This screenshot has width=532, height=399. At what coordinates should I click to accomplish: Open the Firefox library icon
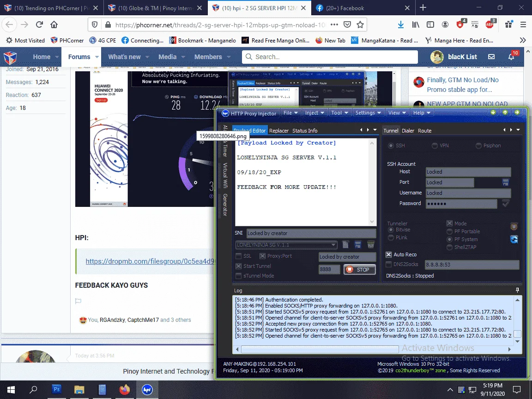coord(416,24)
